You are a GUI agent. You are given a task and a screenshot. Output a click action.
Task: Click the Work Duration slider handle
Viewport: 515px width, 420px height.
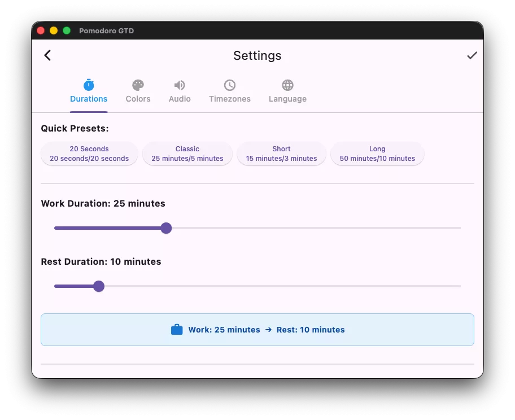coord(166,228)
